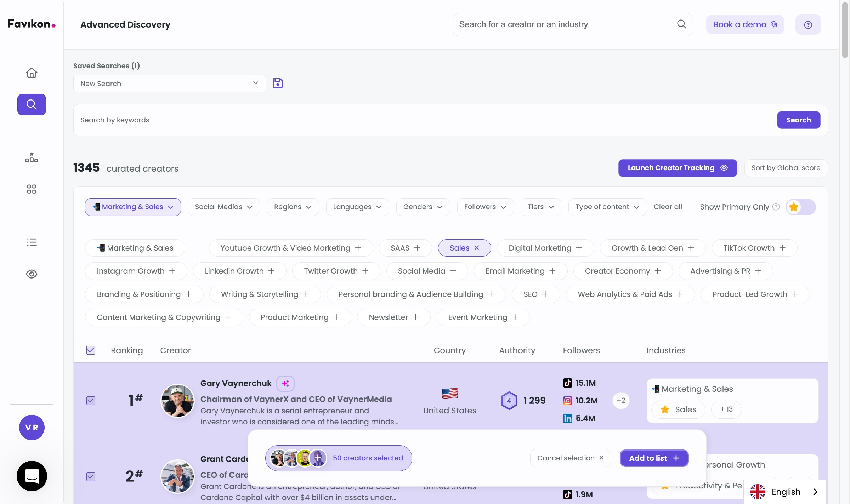This screenshot has height=504, width=850.
Task: Click the help question mark icon
Action: pyautogui.click(x=808, y=25)
